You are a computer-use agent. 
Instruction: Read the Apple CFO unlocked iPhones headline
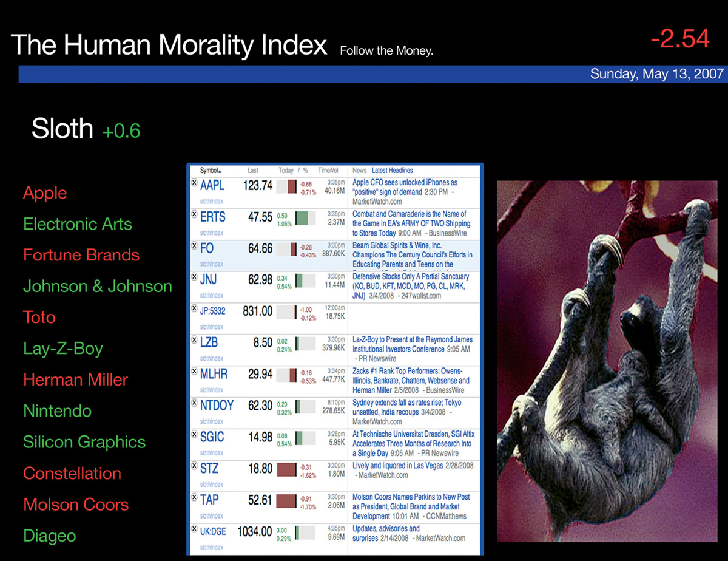click(405, 187)
